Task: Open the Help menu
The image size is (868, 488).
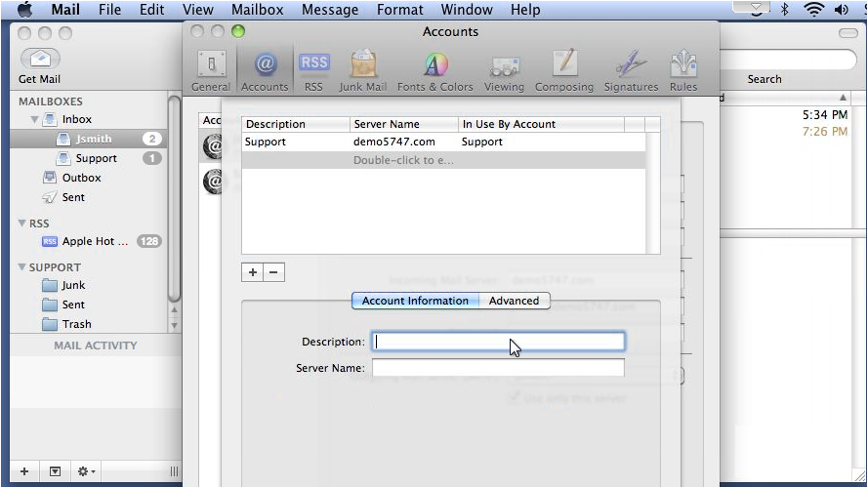Action: pyautogui.click(x=525, y=10)
